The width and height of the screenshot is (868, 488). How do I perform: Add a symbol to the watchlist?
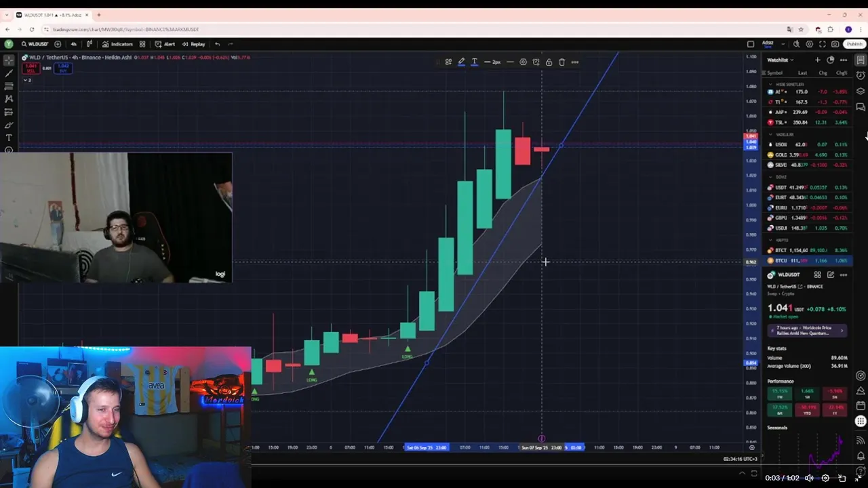coord(817,60)
